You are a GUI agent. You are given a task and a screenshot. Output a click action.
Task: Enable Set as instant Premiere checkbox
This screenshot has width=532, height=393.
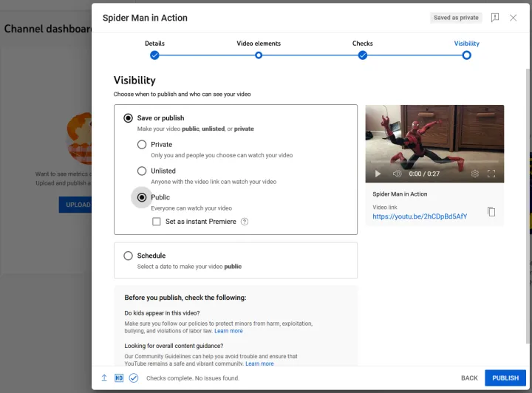pos(157,222)
